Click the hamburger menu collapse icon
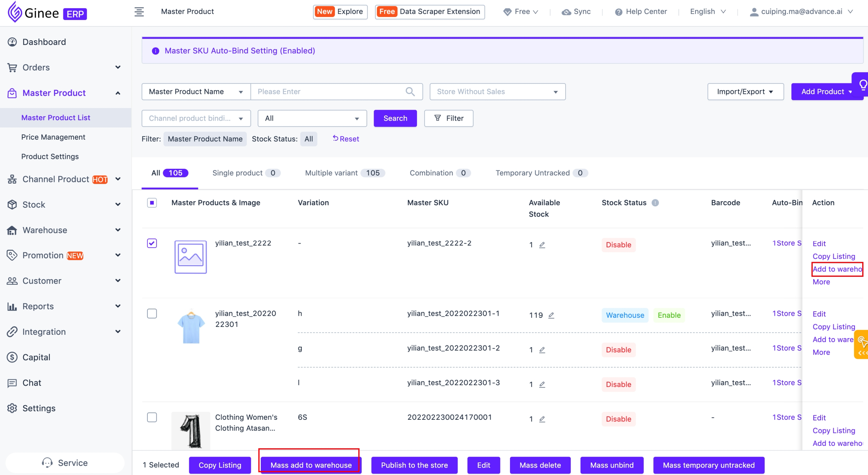 pyautogui.click(x=139, y=12)
